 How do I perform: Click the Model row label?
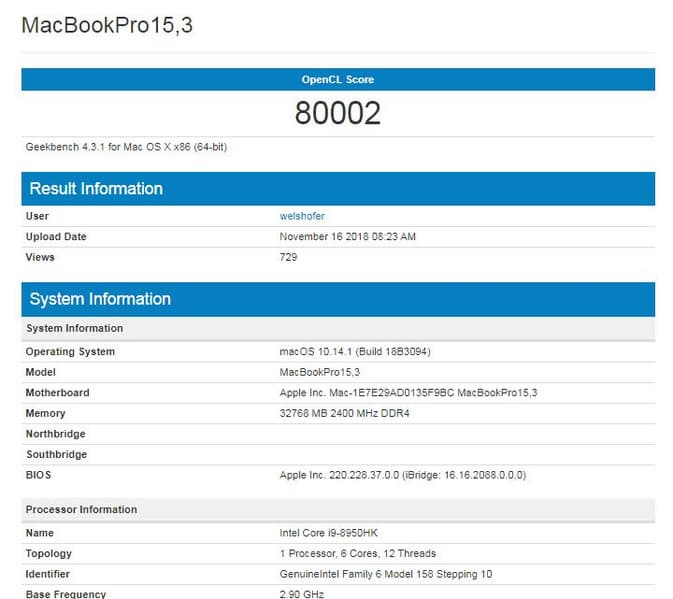[40, 372]
